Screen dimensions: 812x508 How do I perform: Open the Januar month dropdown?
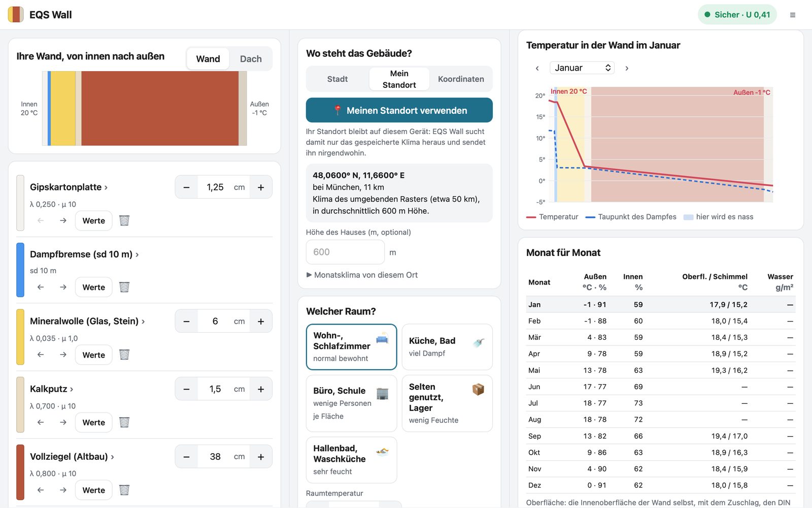coord(582,68)
